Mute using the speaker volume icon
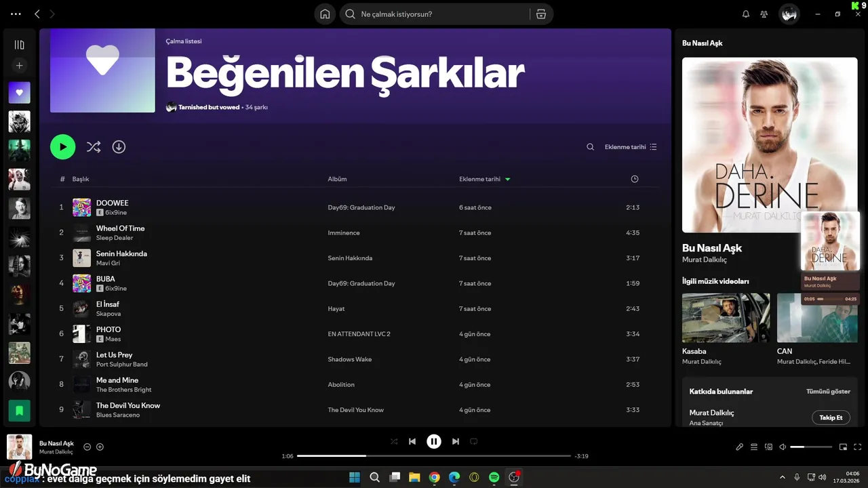This screenshot has width=868, height=488. pos(783,447)
